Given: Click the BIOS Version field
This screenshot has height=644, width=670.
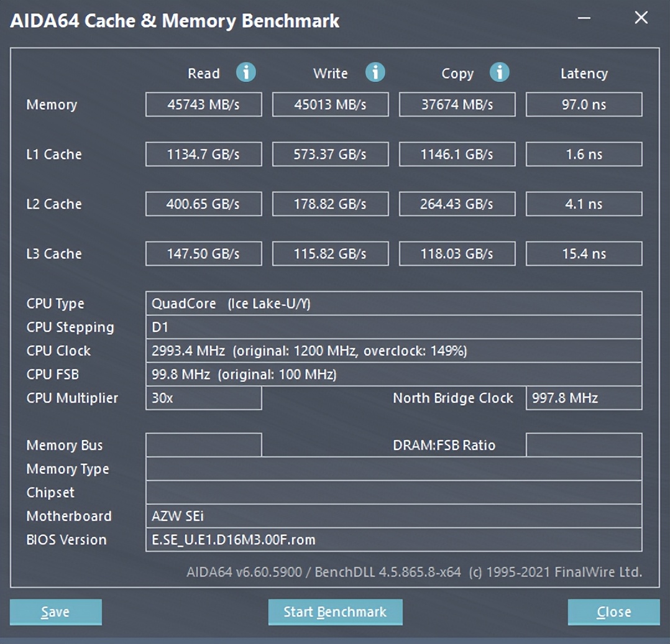Looking at the screenshot, I should click(393, 540).
